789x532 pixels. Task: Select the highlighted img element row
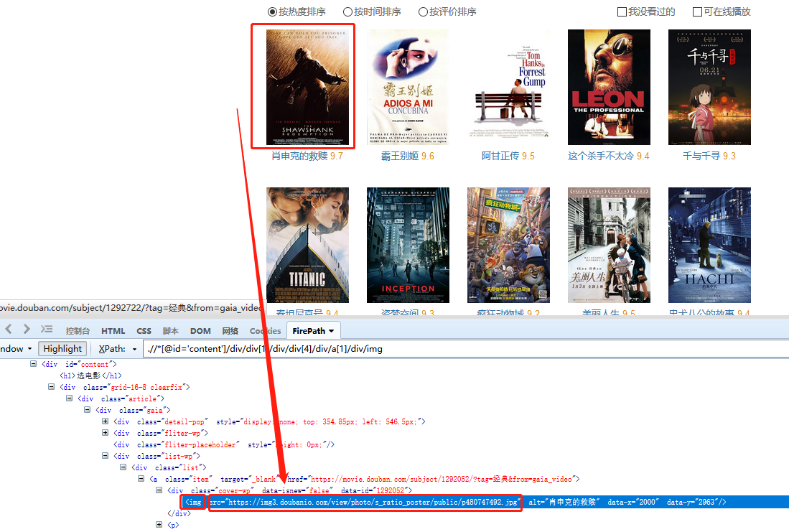(485, 502)
